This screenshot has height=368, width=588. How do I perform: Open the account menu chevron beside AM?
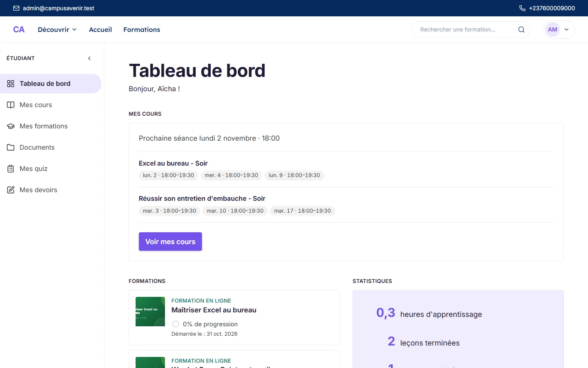[566, 29]
